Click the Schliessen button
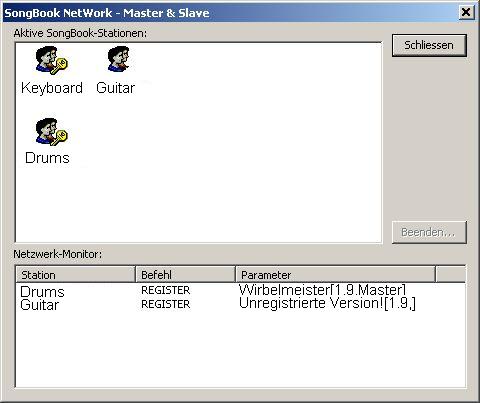This screenshot has width=480, height=403. 429,45
